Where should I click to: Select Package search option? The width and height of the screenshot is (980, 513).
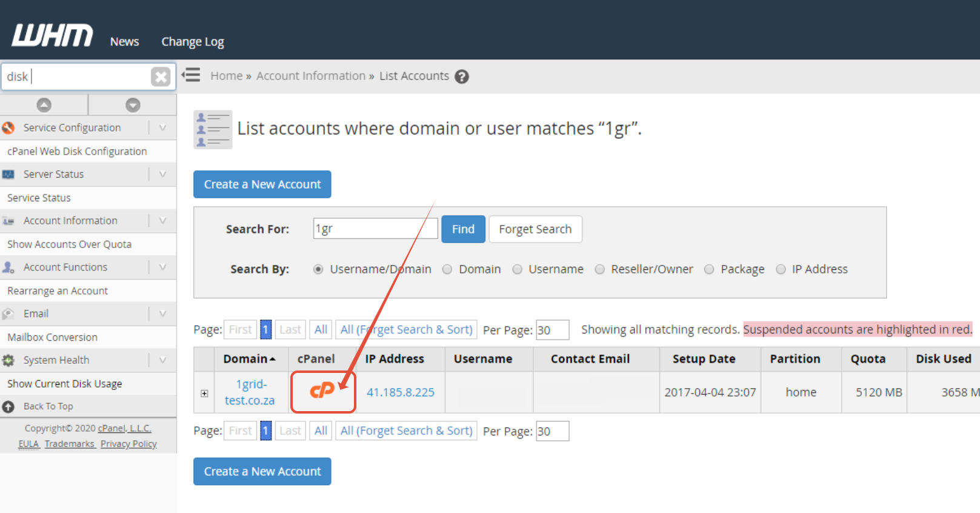pyautogui.click(x=709, y=269)
